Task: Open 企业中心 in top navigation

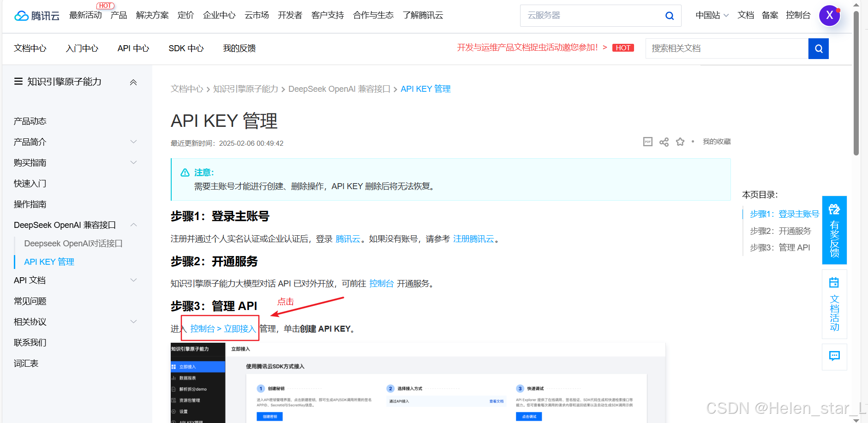Action: [x=219, y=15]
